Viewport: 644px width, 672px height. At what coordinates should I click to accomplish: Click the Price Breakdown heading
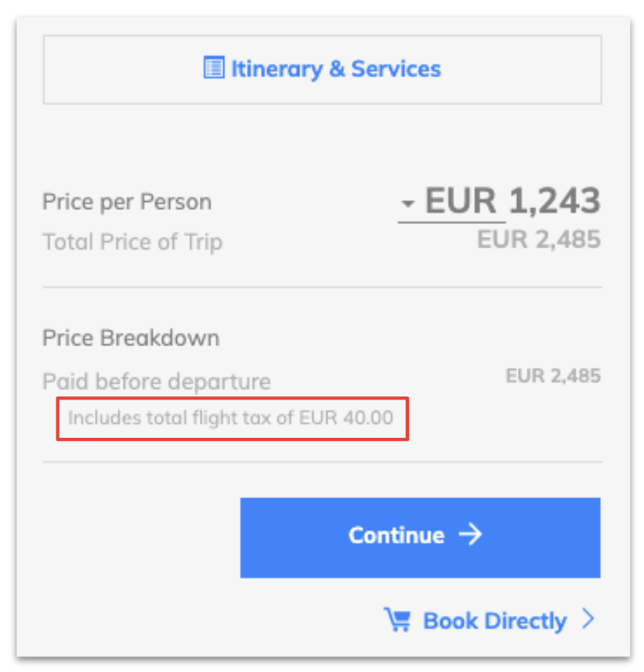131,338
